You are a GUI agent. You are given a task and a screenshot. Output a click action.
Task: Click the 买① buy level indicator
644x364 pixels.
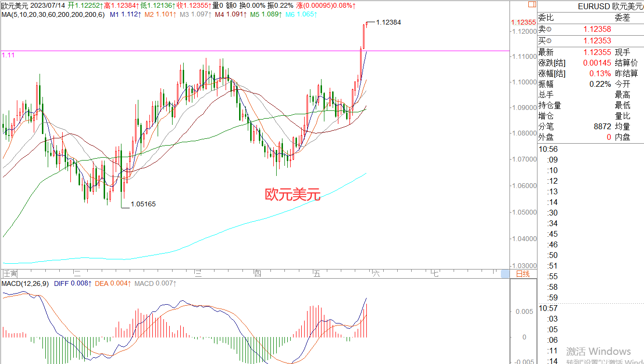click(545, 41)
